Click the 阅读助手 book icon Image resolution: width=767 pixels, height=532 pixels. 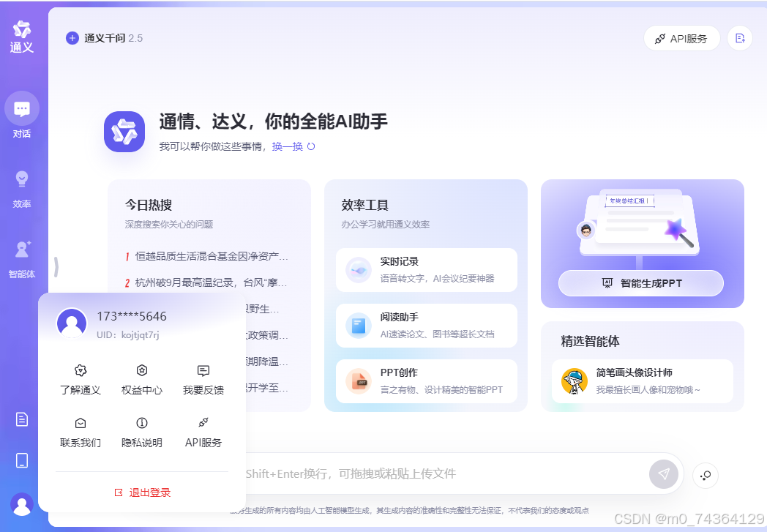358,326
